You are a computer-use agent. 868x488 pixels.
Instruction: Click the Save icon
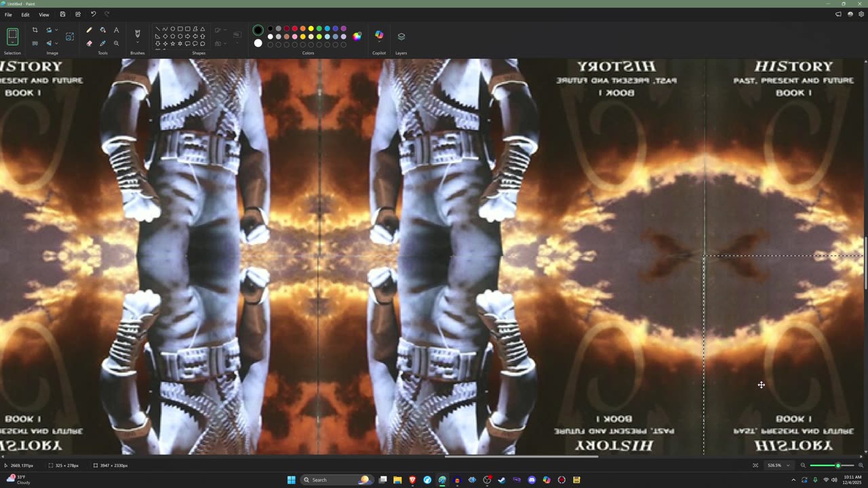(62, 14)
